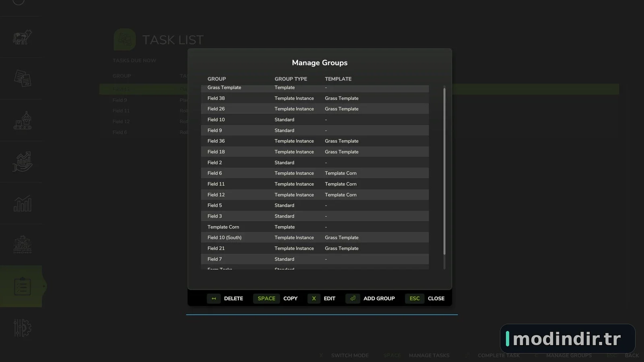The width and height of the screenshot is (644, 362).
Task: Open the Task List clipboard sidebar icon
Action: [22, 286]
